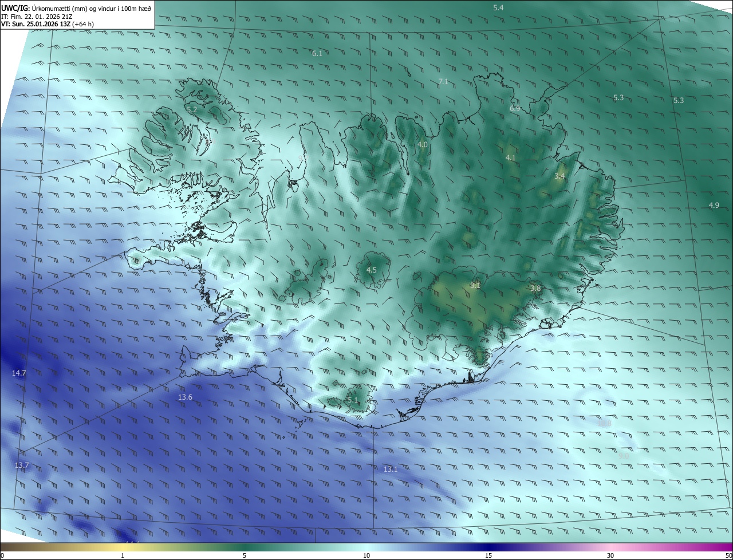Click the map value "13.6"
This screenshot has height=560, width=733.
[185, 397]
